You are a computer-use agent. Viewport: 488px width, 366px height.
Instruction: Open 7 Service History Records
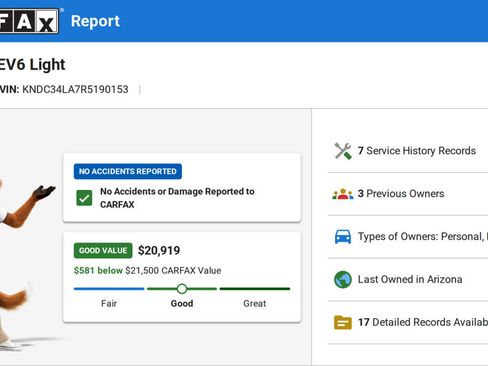(408, 151)
